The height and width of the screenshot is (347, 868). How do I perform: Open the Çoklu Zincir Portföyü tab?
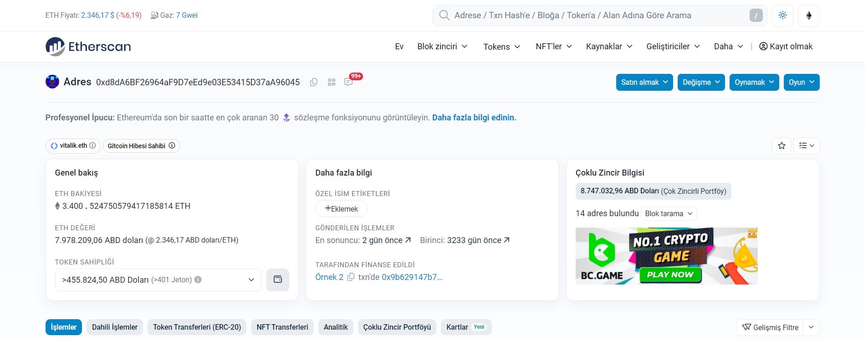[x=397, y=327]
